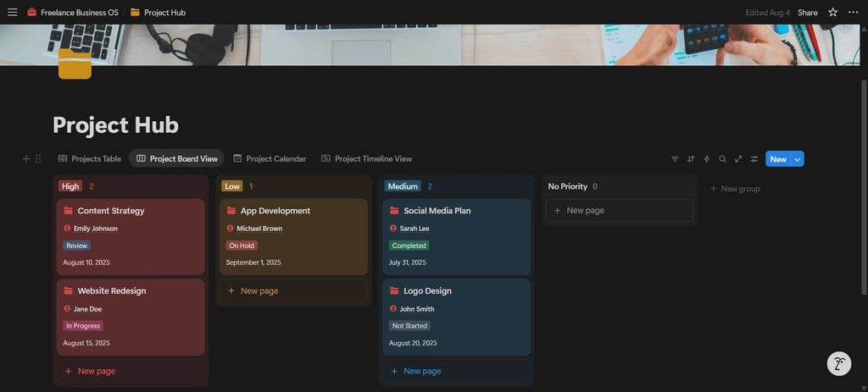Open the Website Redesign card title
The image size is (868, 392).
pyautogui.click(x=112, y=290)
